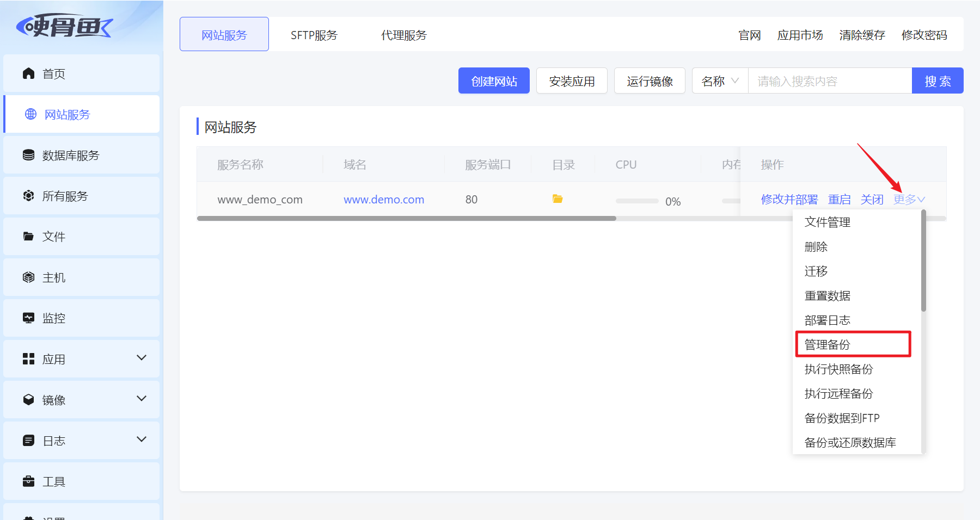980x520 pixels.
Task: Click the 搜索 button
Action: (x=938, y=81)
